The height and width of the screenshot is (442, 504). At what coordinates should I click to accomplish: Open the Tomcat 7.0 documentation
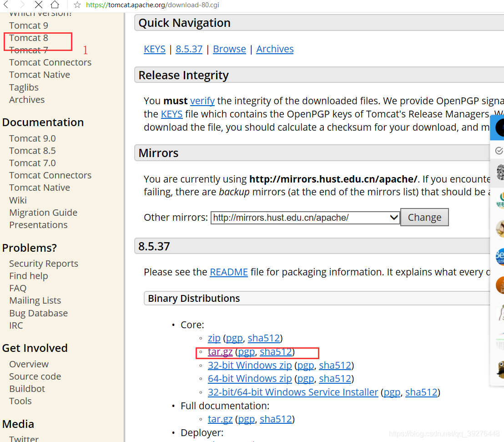(x=32, y=163)
